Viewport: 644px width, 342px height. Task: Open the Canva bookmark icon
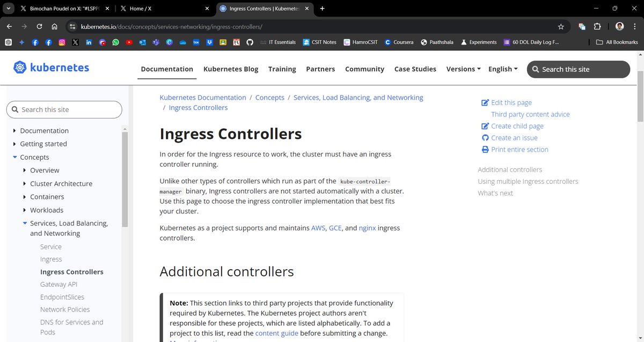tap(170, 42)
